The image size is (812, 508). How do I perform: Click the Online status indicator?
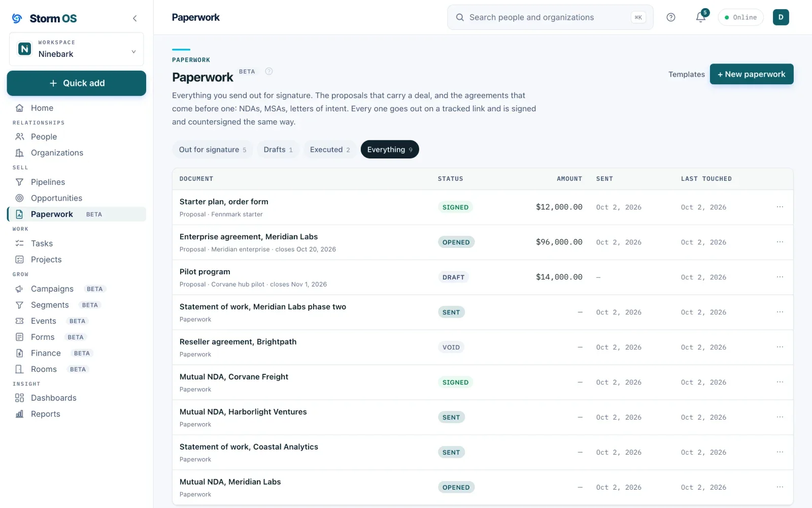740,17
